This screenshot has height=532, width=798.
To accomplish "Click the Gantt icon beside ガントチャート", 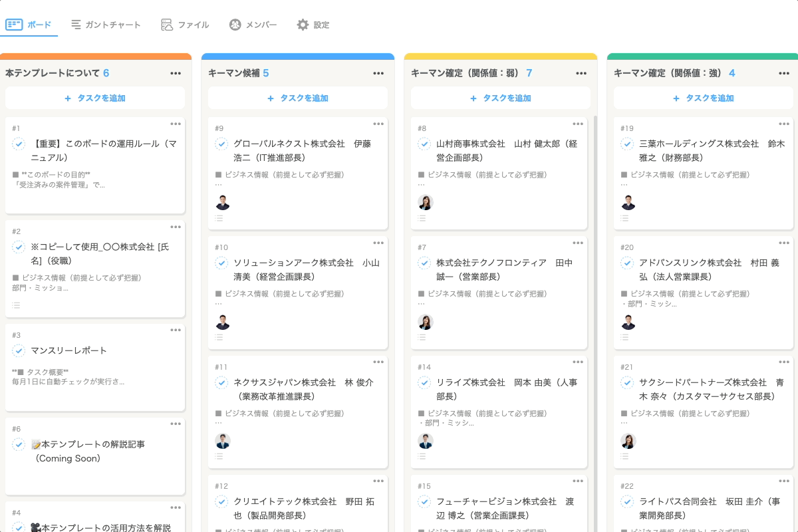I will [76, 25].
